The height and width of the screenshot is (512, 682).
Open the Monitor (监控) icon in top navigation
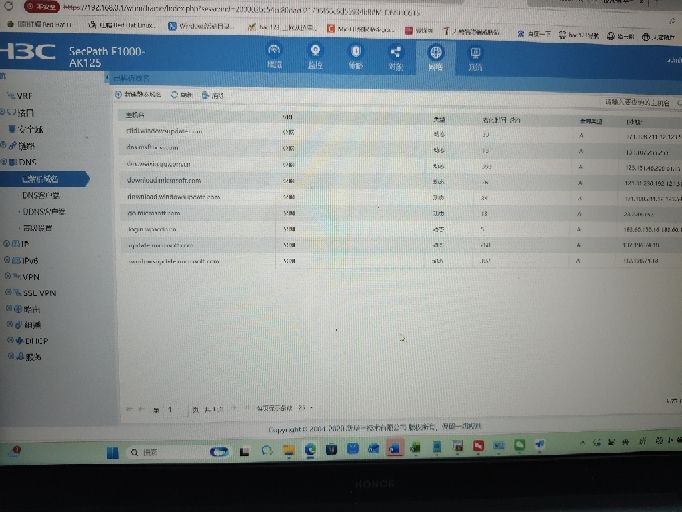point(315,55)
